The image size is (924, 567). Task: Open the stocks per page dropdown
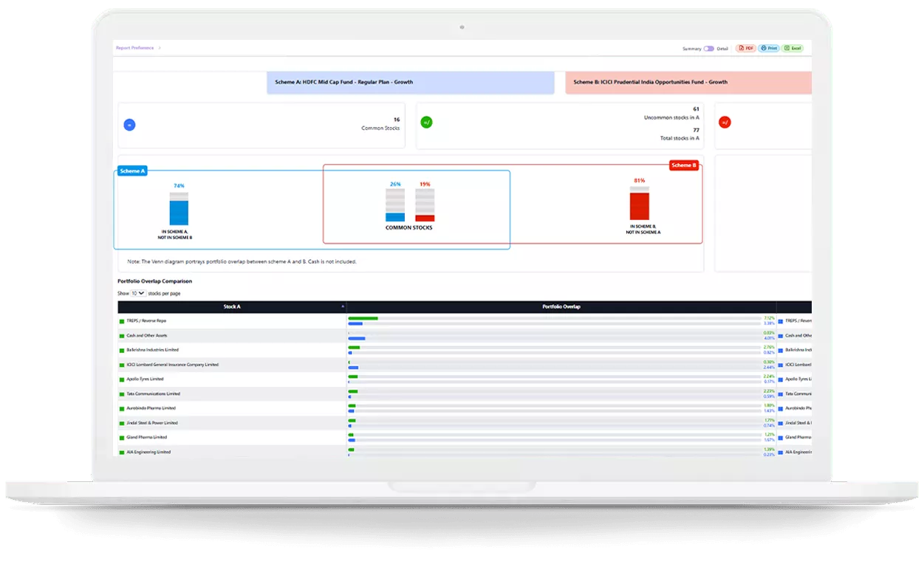pos(138,293)
